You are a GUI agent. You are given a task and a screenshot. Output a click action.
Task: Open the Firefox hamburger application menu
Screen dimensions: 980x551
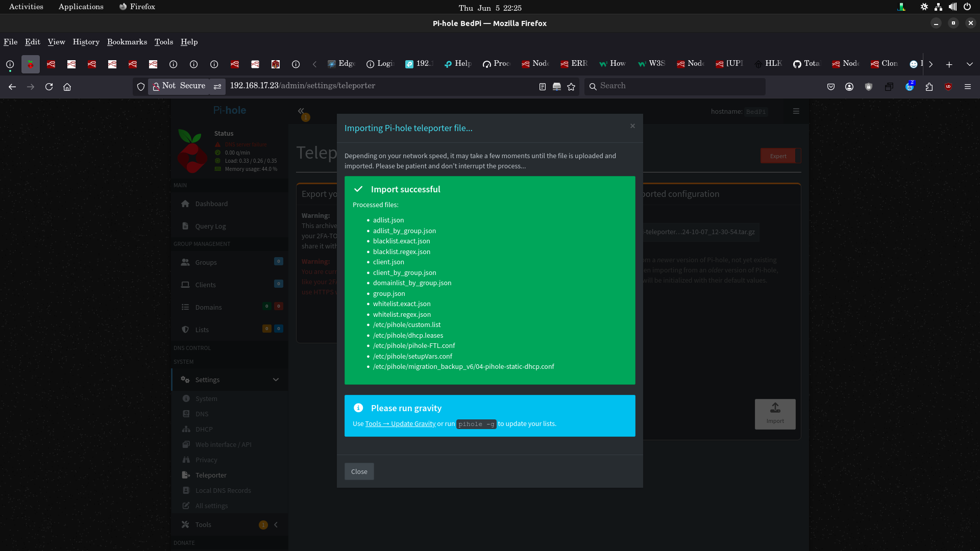[x=968, y=87]
